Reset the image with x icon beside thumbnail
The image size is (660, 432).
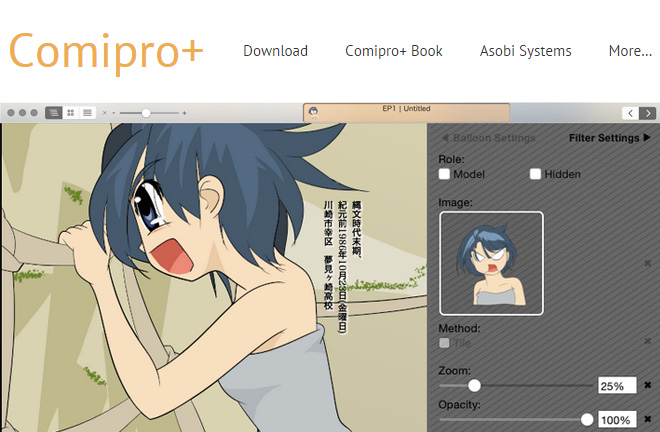coord(647,263)
